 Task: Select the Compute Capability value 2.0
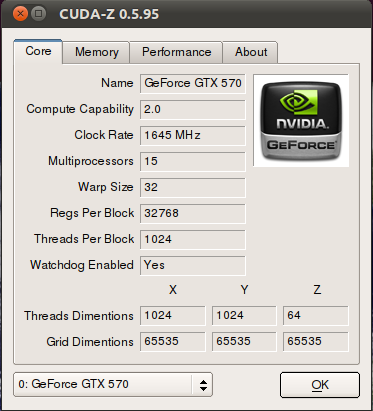pyautogui.click(x=193, y=109)
